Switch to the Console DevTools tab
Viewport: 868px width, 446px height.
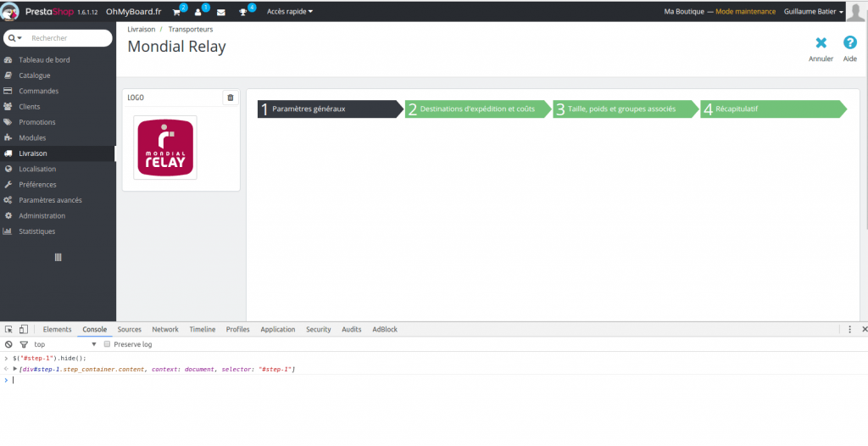pyautogui.click(x=95, y=329)
